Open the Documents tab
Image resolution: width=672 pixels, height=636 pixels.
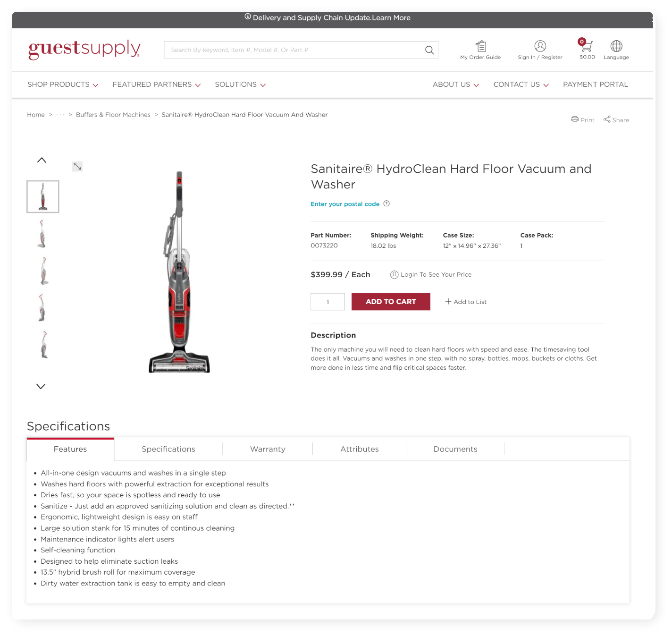click(455, 449)
